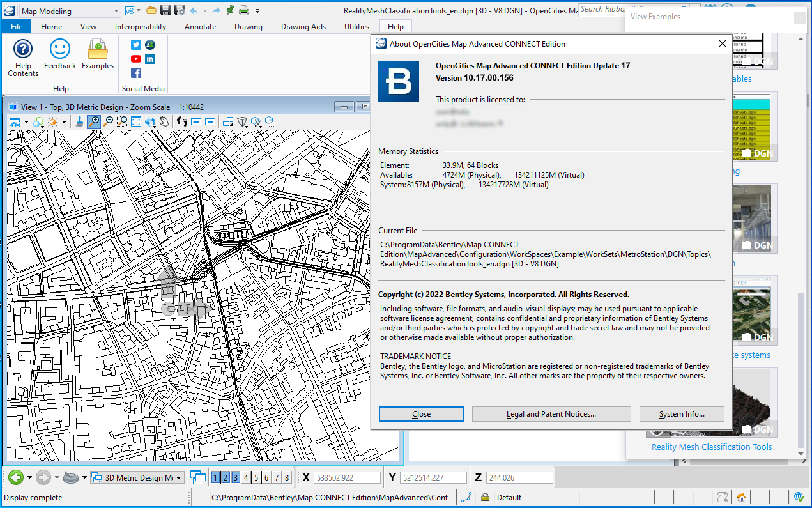
Task: Open the YouTube social media icon
Action: (x=136, y=59)
